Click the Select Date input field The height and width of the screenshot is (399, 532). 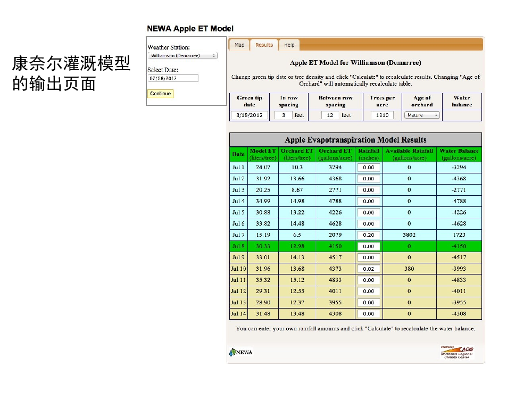coord(173,78)
